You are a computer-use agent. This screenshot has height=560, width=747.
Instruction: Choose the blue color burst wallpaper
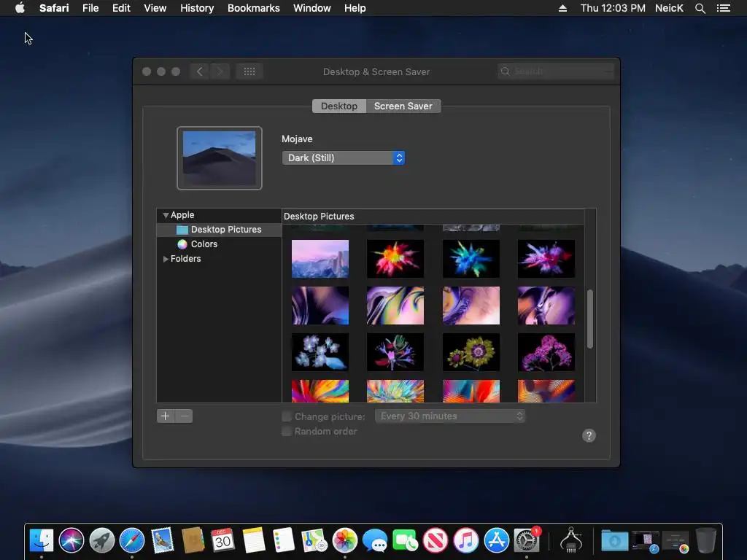coord(471,259)
